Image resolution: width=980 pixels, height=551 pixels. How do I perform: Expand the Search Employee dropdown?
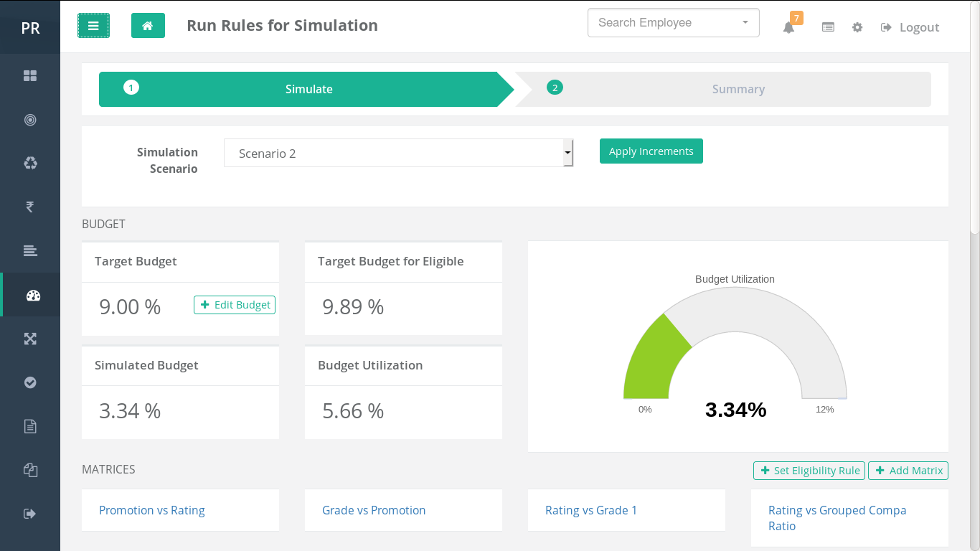(673, 23)
